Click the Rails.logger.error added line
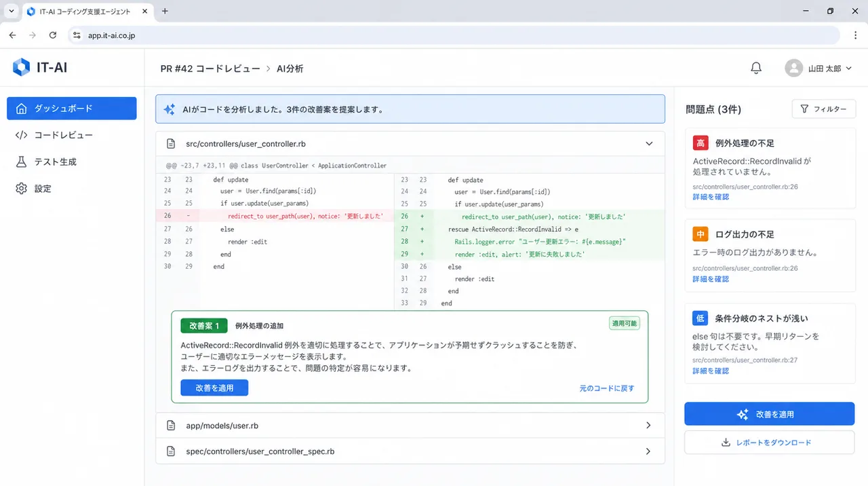Screen dimensions: 868x486 [x=530, y=242]
